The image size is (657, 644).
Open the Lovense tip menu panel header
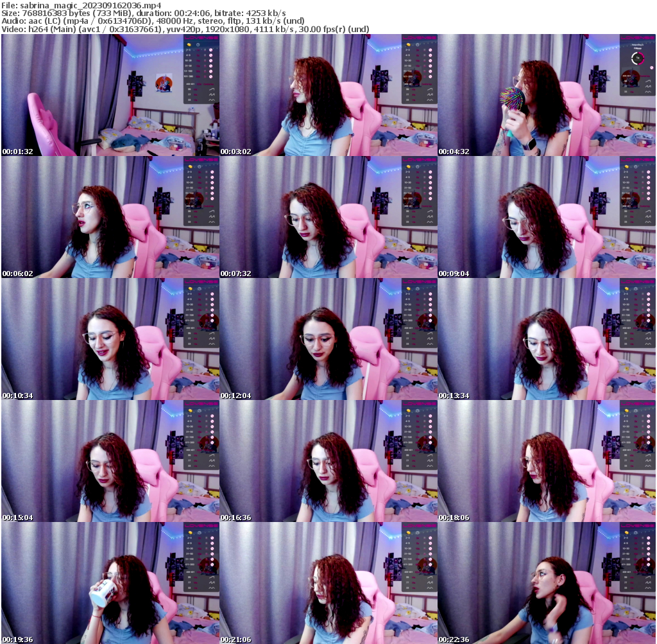click(x=201, y=39)
